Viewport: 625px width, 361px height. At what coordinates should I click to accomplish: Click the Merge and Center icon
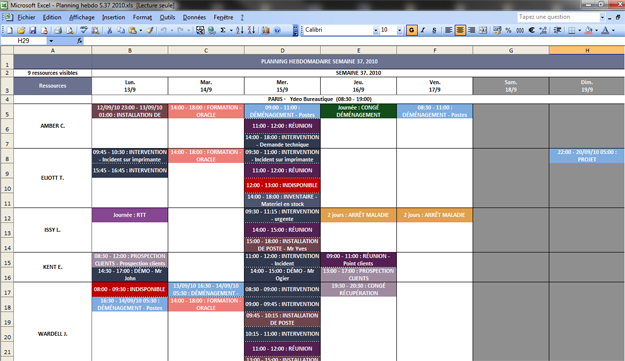pyautogui.click(x=483, y=30)
